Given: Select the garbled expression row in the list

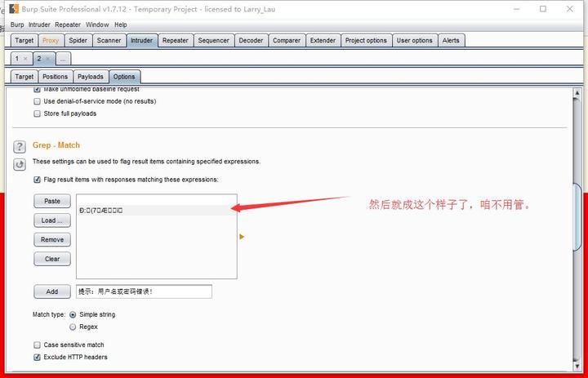Looking at the screenshot, I should tap(156, 211).
